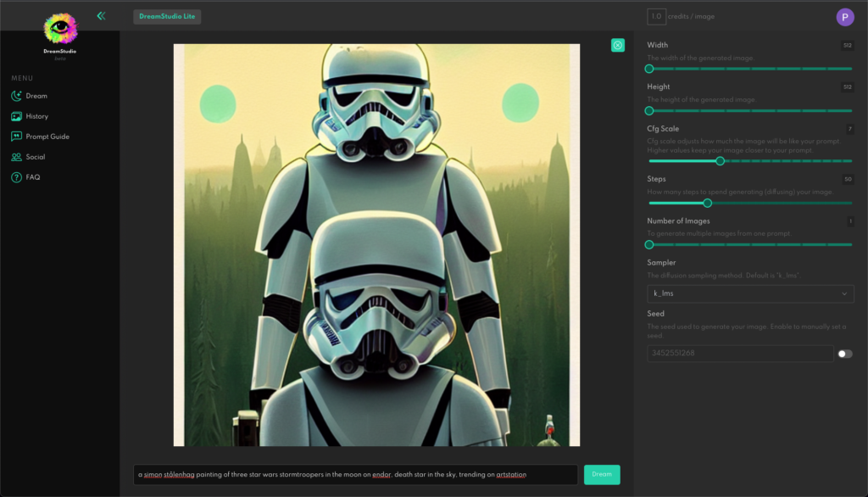The height and width of the screenshot is (497, 868).
Task: Click the Cfg Scale value 7 label
Action: (850, 129)
